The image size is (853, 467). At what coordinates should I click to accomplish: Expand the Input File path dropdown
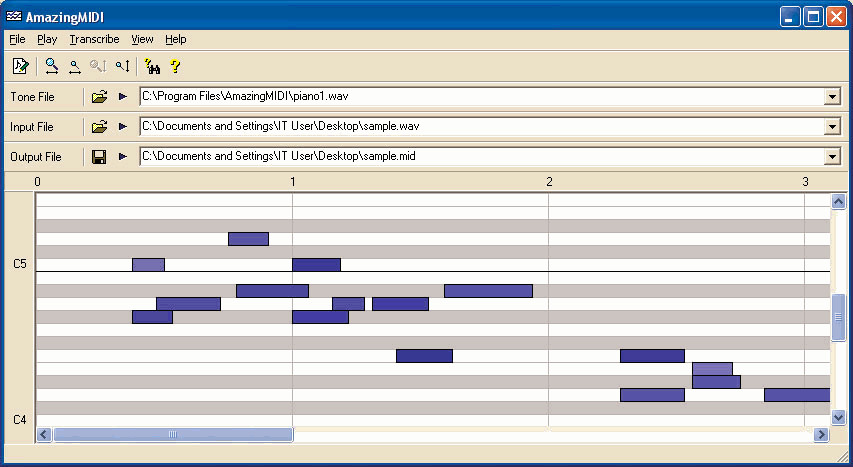coord(832,127)
